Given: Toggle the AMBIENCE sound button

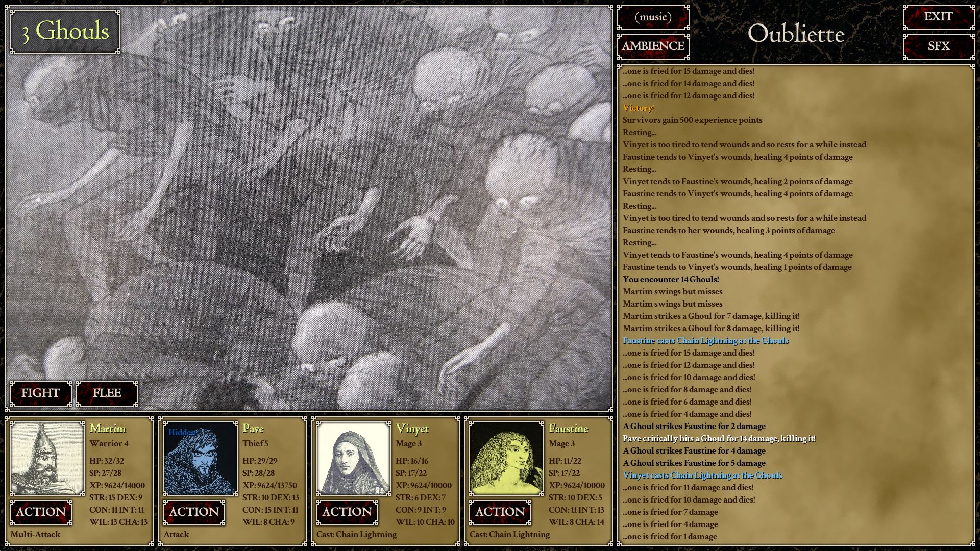Looking at the screenshot, I should (x=653, y=46).
